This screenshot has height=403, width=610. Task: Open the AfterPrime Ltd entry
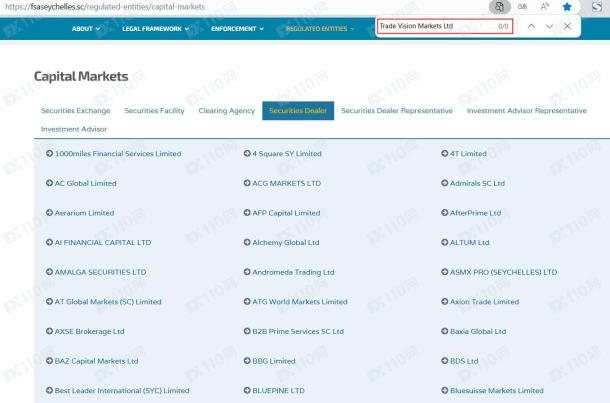(472, 213)
